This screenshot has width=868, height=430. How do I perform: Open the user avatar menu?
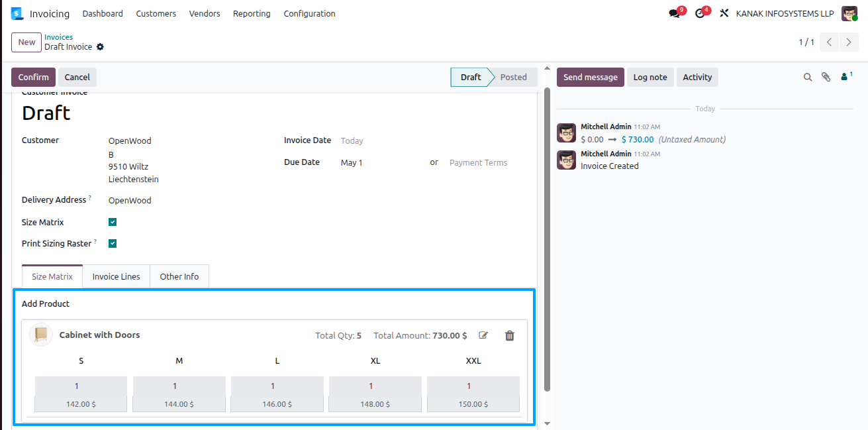(849, 13)
